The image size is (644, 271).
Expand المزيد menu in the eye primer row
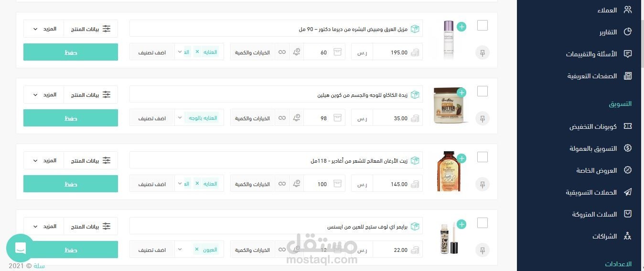pos(43,226)
